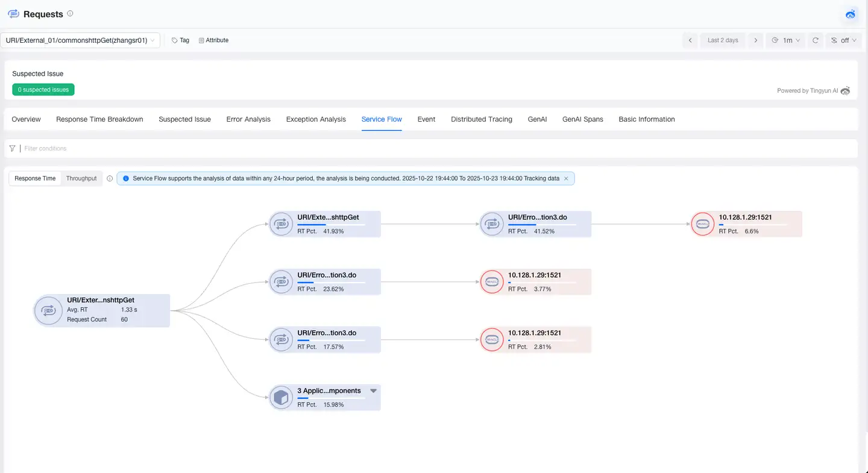Expand the 3 Application Components node
Image resolution: width=868 pixels, height=473 pixels.
(x=373, y=390)
